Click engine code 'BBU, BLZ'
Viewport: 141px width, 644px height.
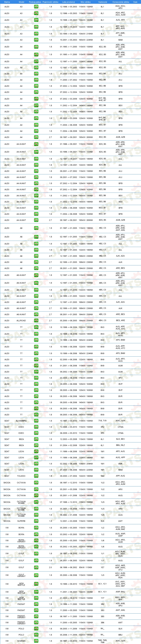[x=120, y=445]
